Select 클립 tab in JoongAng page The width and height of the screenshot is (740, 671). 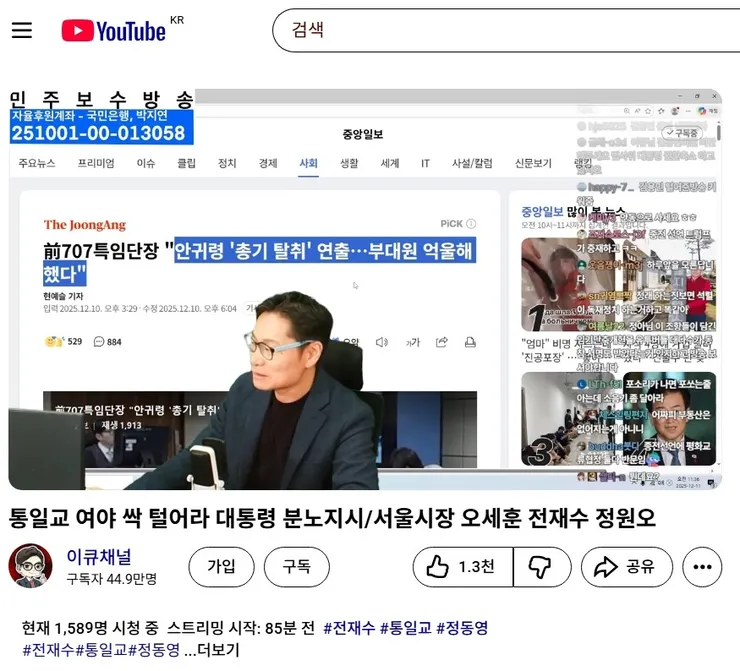tap(186, 163)
